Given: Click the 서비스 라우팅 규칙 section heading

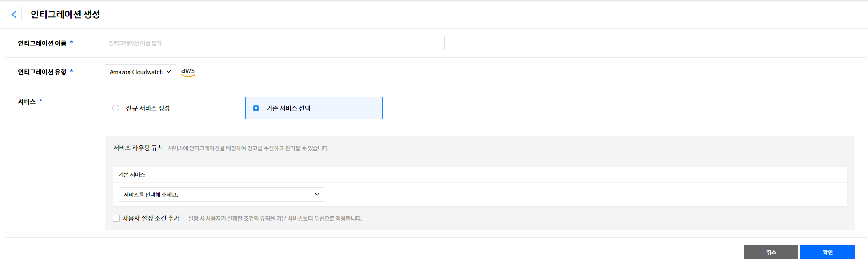Looking at the screenshot, I should pyautogui.click(x=138, y=148).
